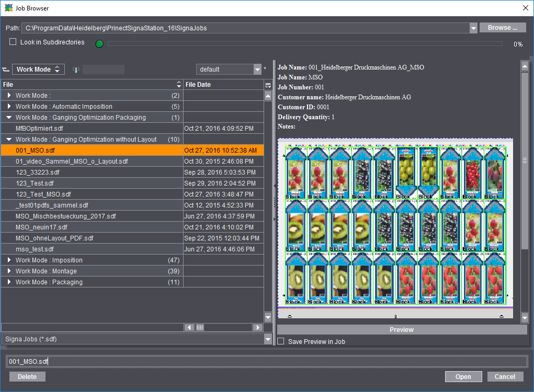Click the green status indicator circle
The height and width of the screenshot is (392, 534).
coord(99,44)
